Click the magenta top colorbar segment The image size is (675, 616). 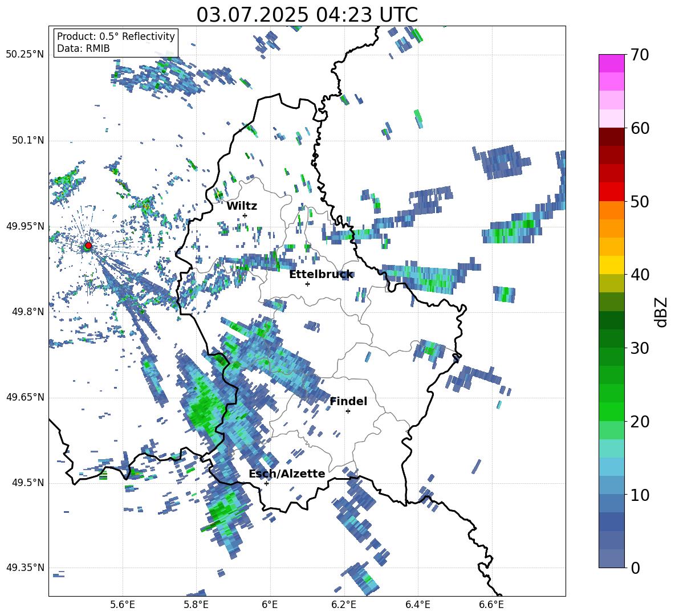pos(611,63)
